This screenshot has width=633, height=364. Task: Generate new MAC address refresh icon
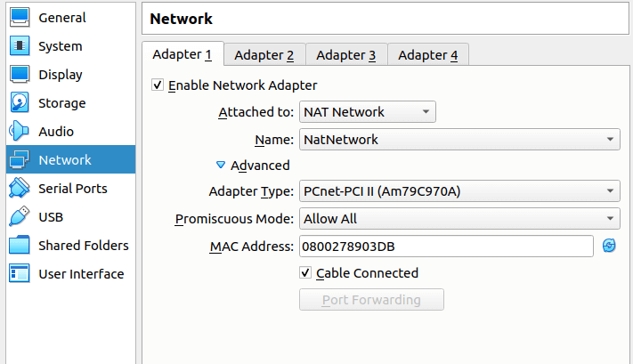[x=609, y=246]
